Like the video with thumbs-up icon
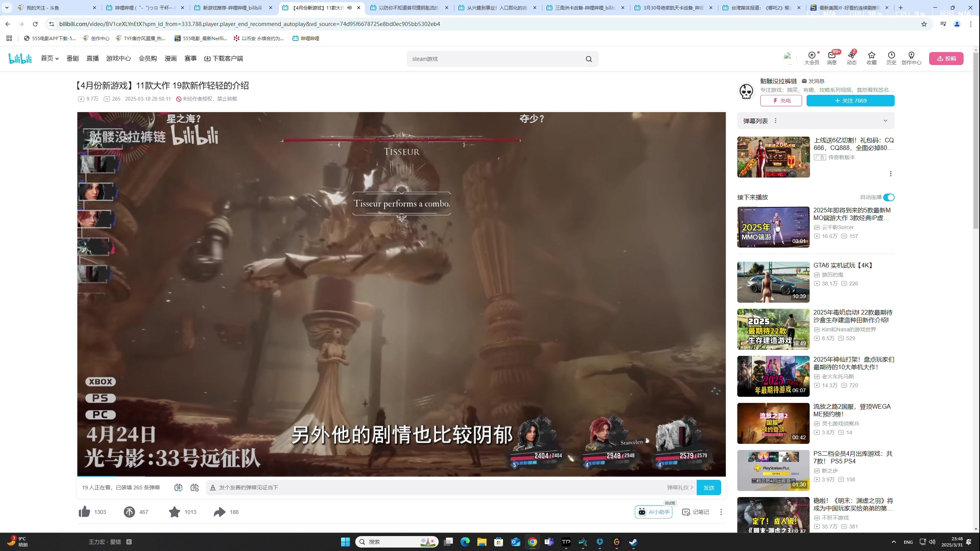Screen dimensions: 980x551 [x=84, y=512]
